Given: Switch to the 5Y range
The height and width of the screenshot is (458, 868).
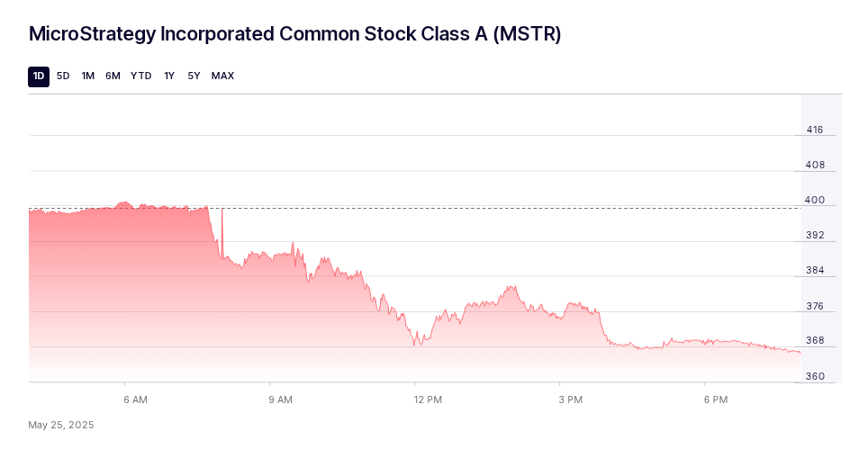Looking at the screenshot, I should click(194, 76).
